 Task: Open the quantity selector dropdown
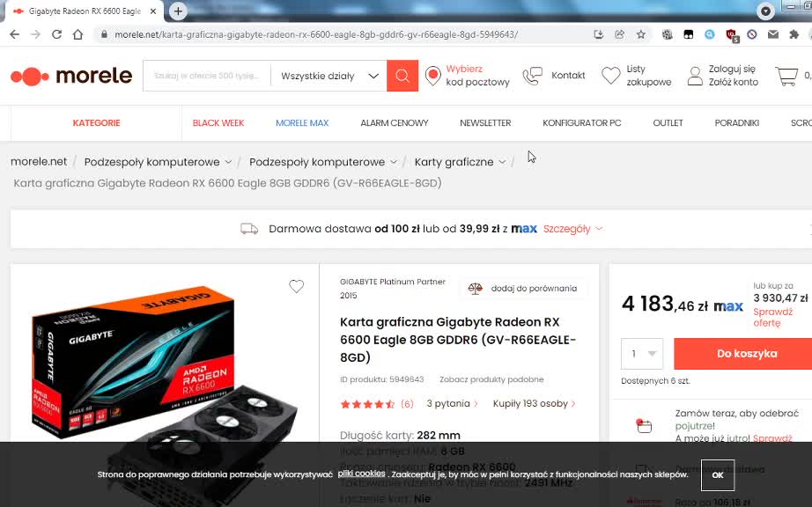[642, 353]
